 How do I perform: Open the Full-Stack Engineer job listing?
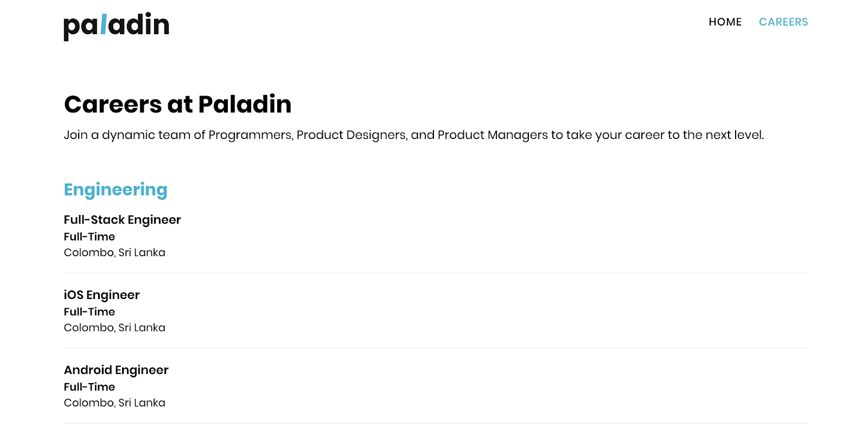(122, 220)
